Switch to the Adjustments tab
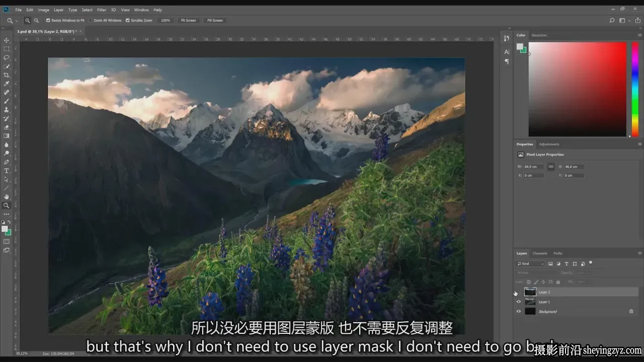 549,144
